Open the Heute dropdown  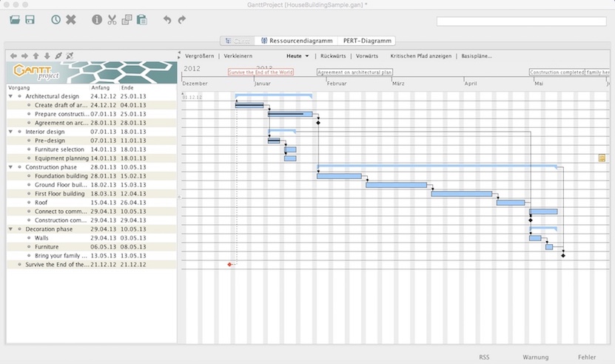click(298, 56)
